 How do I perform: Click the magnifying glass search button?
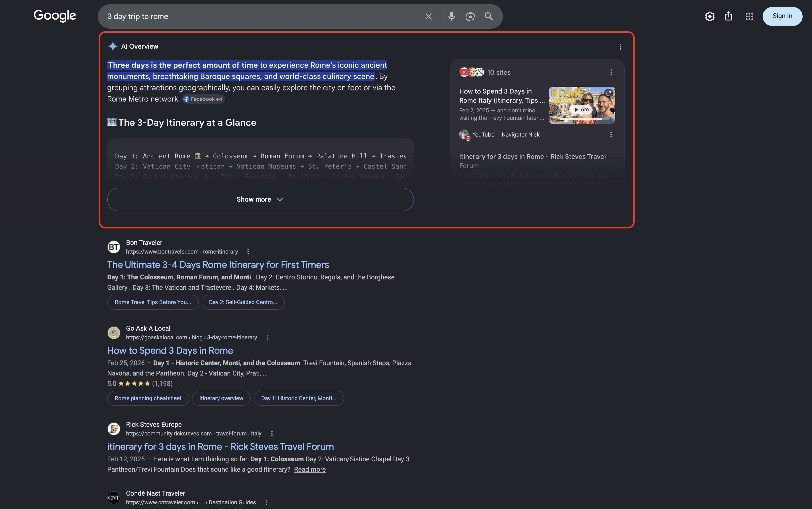pos(489,16)
